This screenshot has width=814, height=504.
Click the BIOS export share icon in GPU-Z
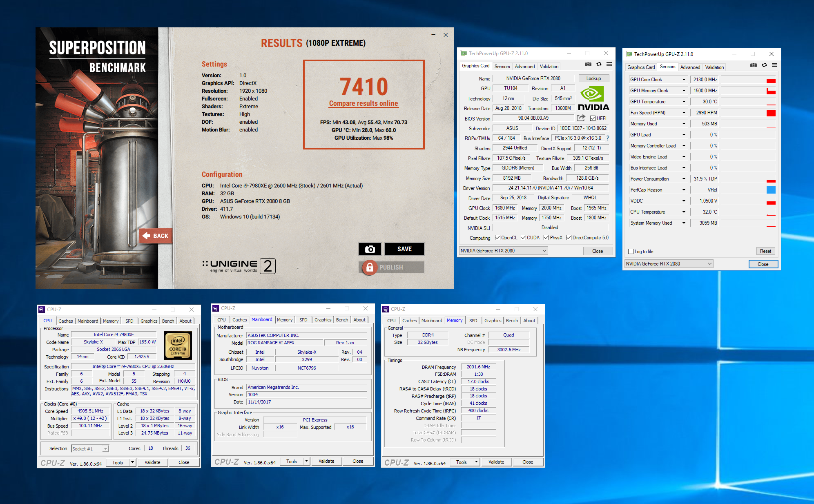point(581,118)
